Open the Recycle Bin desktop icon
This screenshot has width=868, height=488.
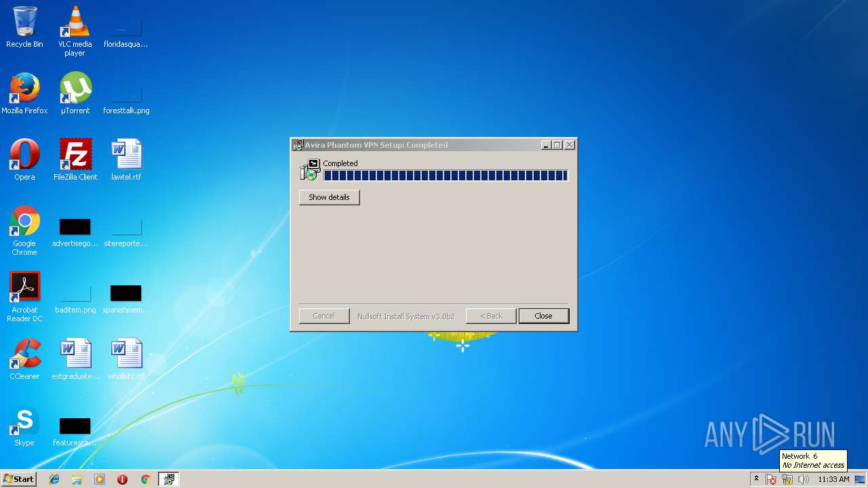pos(24,27)
